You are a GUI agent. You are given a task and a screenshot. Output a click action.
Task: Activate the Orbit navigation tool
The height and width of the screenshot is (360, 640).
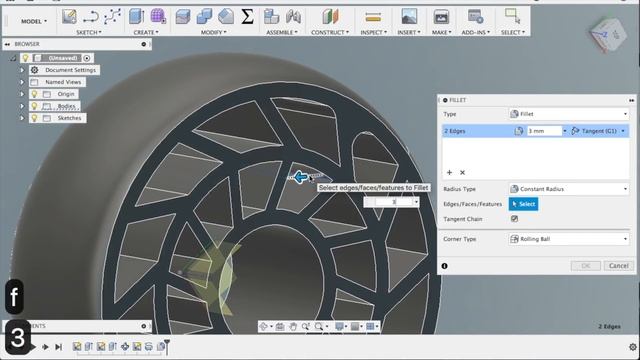(x=264, y=326)
